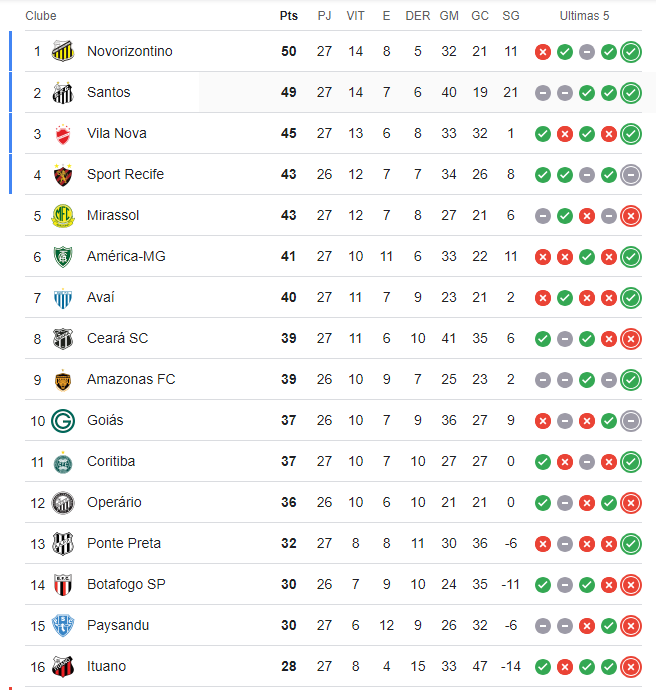Click the Paysandu team crest
The width and height of the screenshot is (656, 690).
(63, 625)
